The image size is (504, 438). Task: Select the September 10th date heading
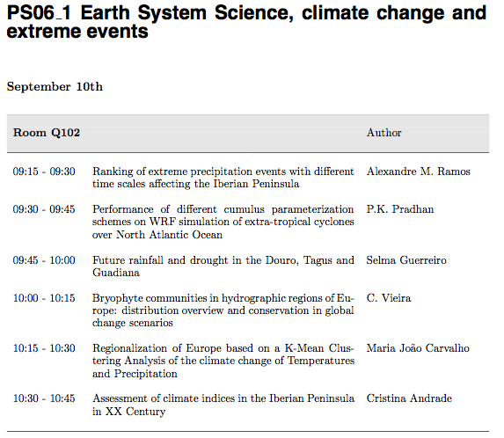(x=55, y=87)
